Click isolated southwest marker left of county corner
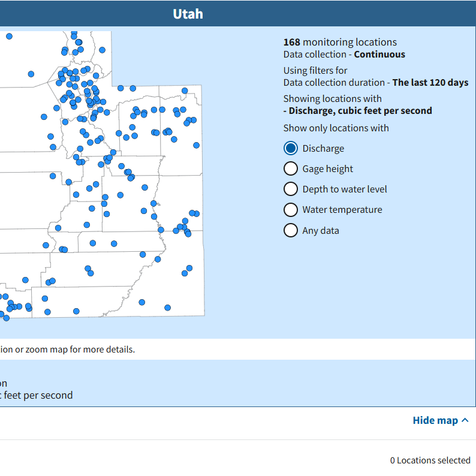Image resolution: width=476 pixels, height=476 pixels. 25,280
